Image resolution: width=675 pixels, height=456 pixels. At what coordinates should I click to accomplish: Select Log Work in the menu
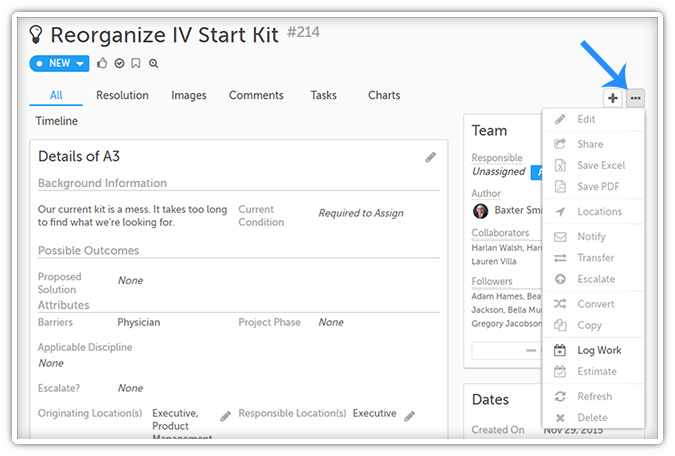(593, 351)
